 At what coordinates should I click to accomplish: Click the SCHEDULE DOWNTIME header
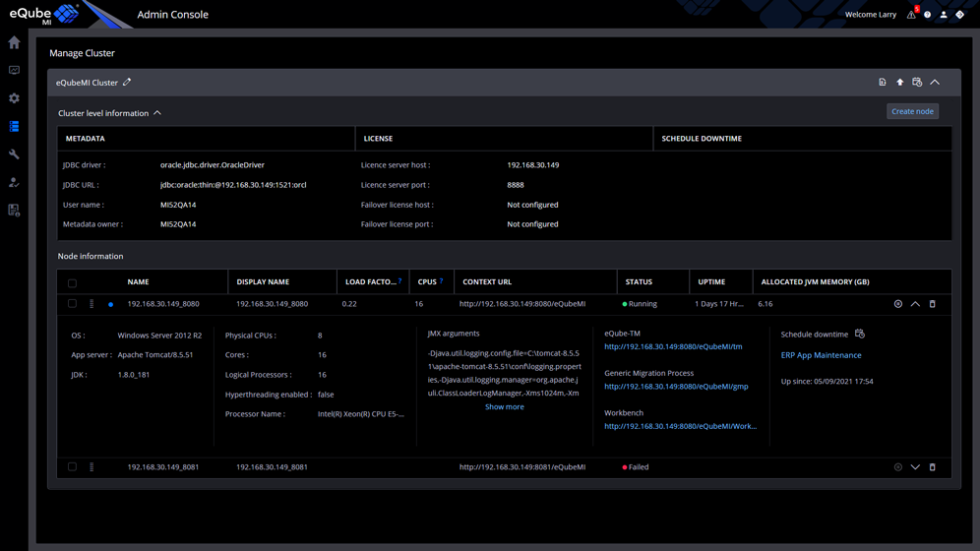point(702,139)
